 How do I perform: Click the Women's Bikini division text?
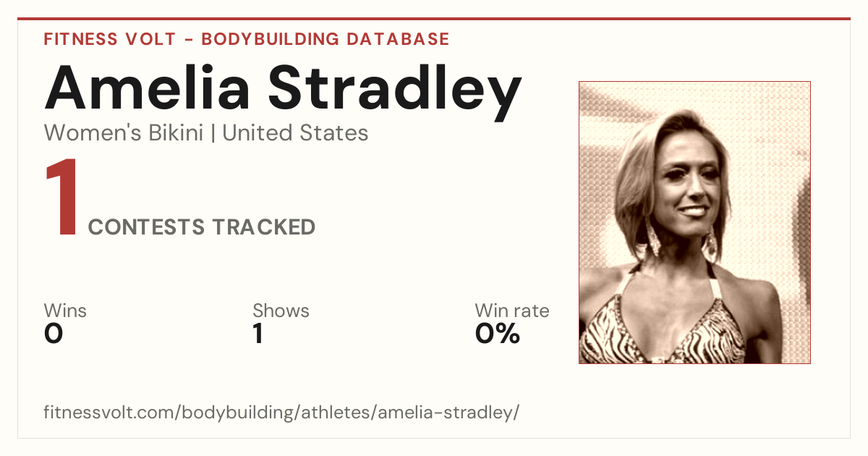coord(124,133)
